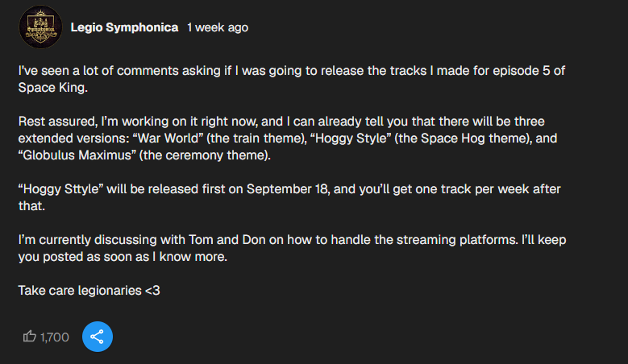
Task: Click the 'September 18' release date text
Action: [x=288, y=189]
